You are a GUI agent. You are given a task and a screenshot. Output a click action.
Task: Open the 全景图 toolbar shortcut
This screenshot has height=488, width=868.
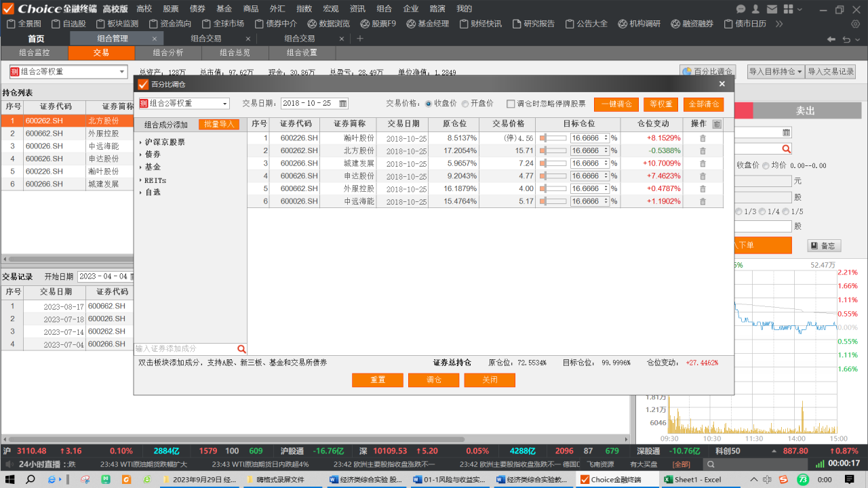[24, 24]
